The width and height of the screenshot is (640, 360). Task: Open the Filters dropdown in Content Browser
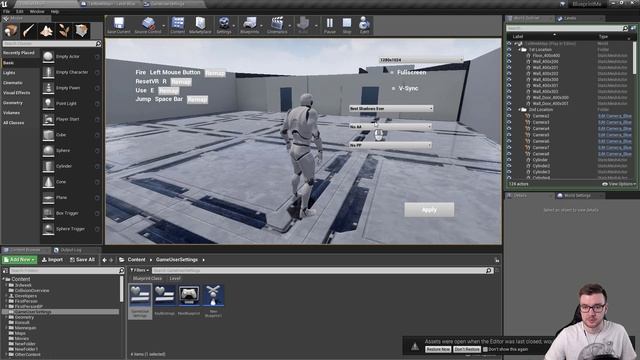pos(140,270)
